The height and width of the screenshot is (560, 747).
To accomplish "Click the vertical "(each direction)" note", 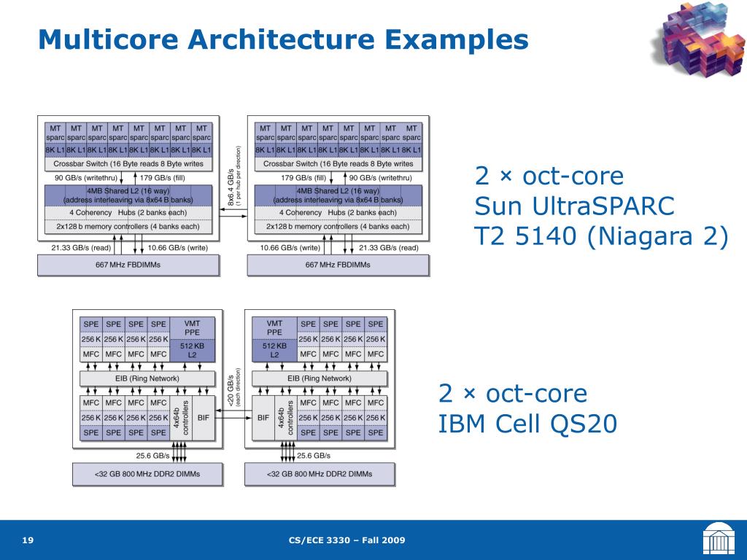I will tap(239, 386).
